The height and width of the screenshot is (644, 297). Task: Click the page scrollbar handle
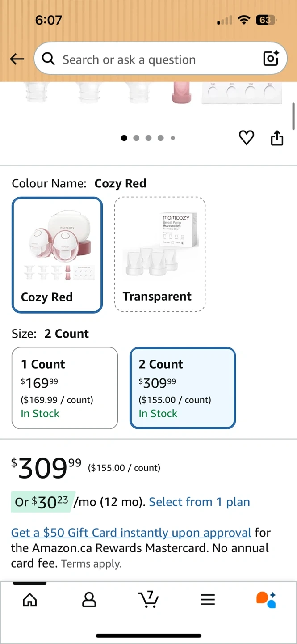pyautogui.click(x=293, y=115)
